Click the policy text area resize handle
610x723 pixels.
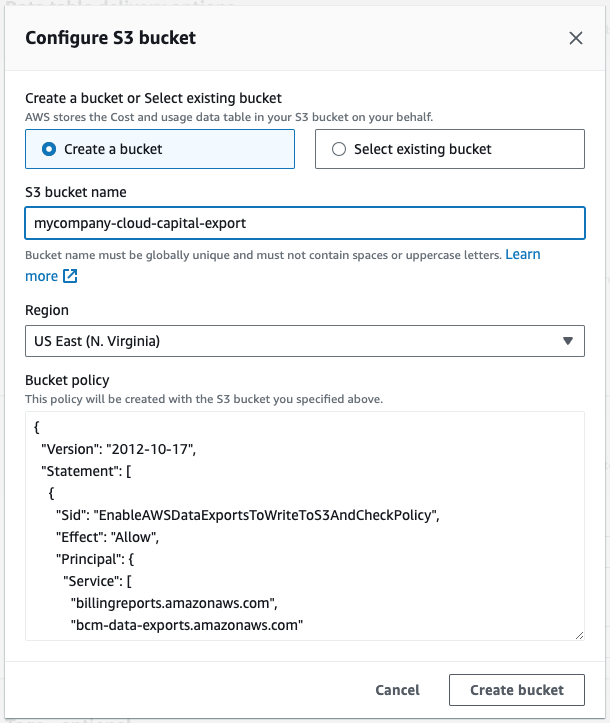[x=579, y=634]
